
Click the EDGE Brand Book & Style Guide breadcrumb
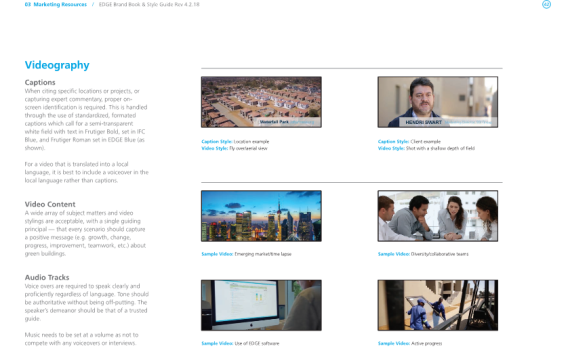(149, 4)
